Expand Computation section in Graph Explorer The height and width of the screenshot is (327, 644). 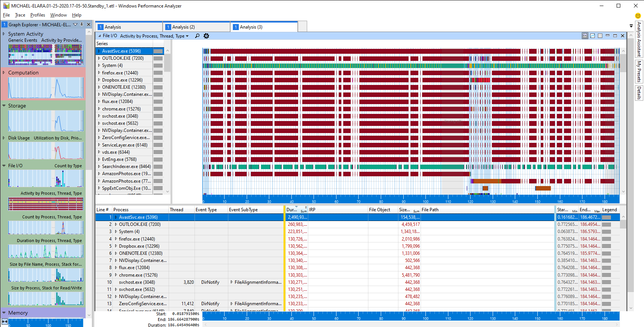pos(4,73)
